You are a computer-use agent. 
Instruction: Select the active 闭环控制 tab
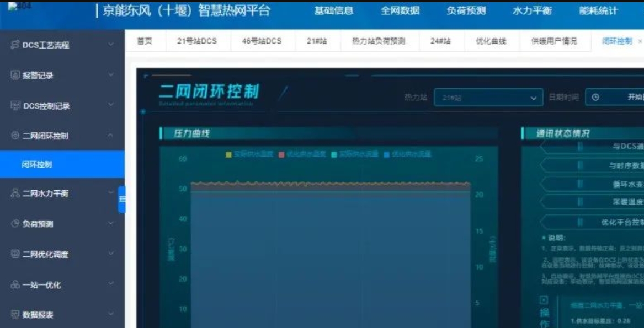(617, 41)
